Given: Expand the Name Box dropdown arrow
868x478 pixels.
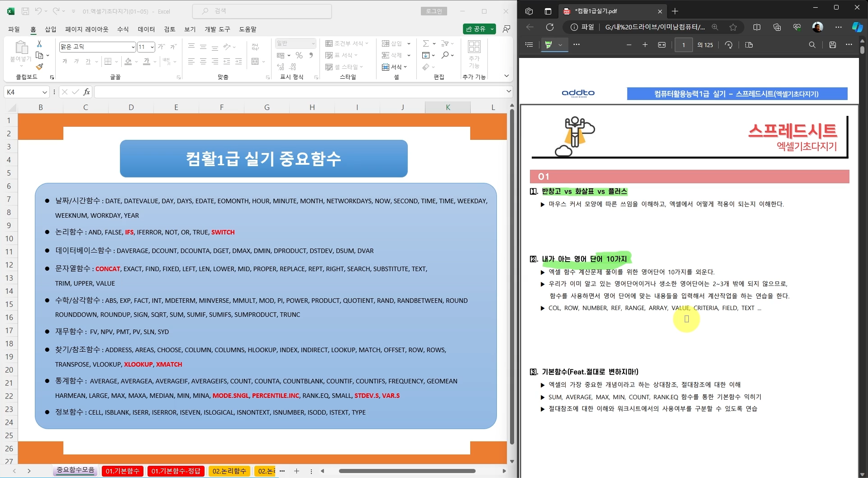Looking at the screenshot, I should tap(44, 92).
